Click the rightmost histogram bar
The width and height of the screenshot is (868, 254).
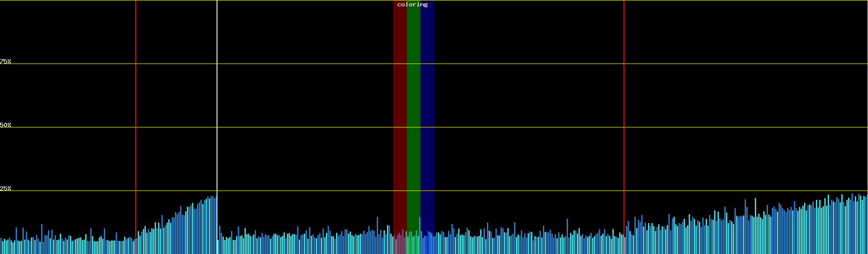tap(867, 224)
